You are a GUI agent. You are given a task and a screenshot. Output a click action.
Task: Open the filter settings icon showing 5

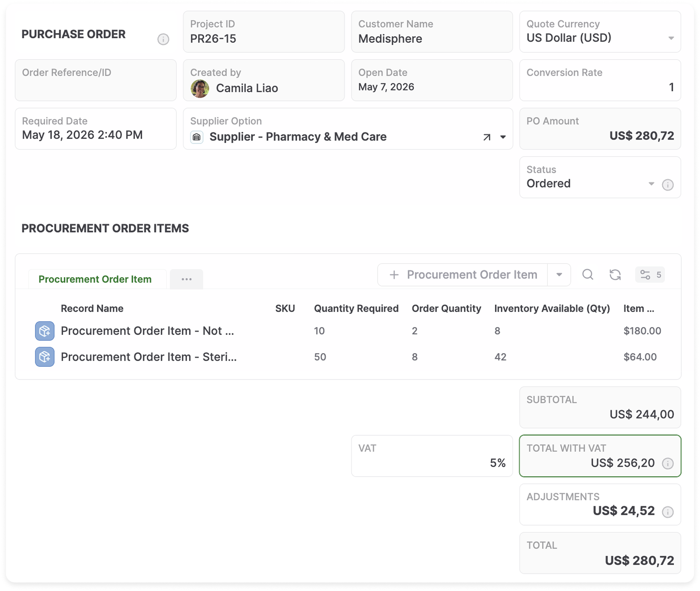[x=650, y=275]
